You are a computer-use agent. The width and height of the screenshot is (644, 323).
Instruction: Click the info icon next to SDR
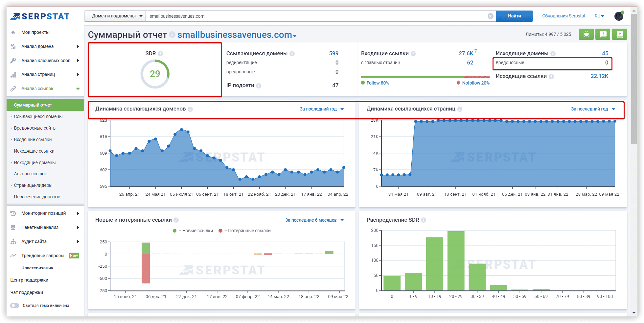click(160, 54)
